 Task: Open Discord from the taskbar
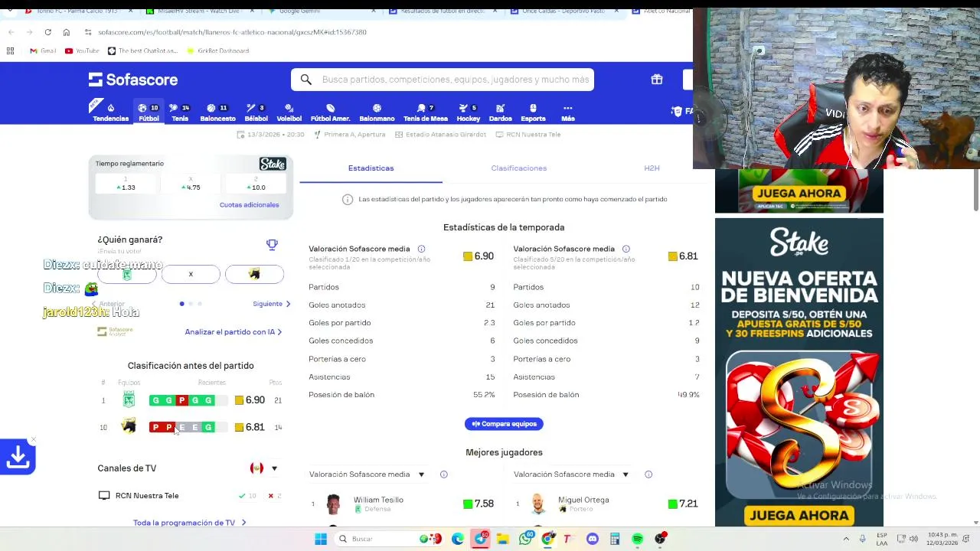pos(592,540)
